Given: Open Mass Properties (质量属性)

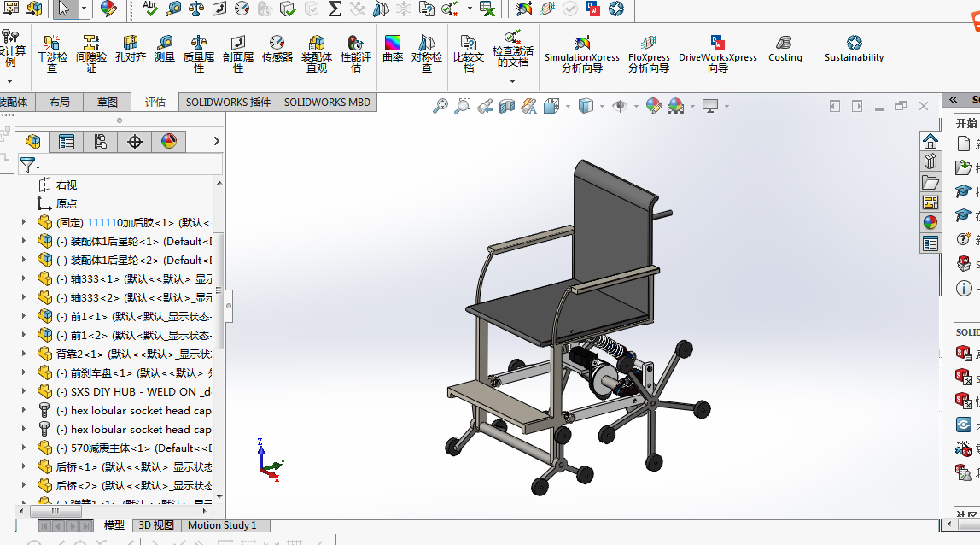Looking at the screenshot, I should pyautogui.click(x=199, y=53).
